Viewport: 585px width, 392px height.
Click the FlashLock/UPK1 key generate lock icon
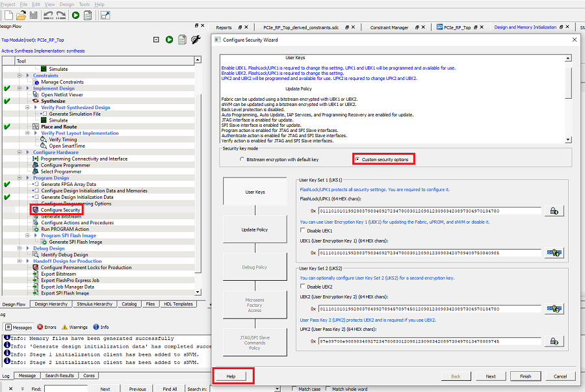[554, 211]
